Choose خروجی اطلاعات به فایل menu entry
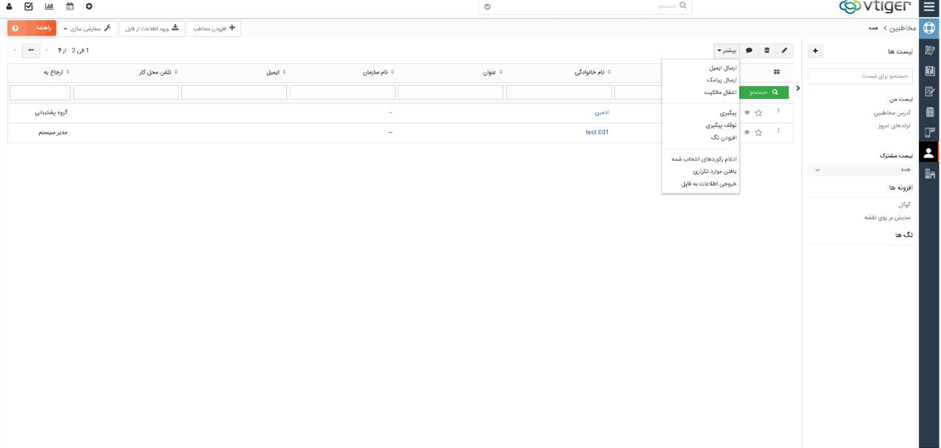 click(708, 184)
